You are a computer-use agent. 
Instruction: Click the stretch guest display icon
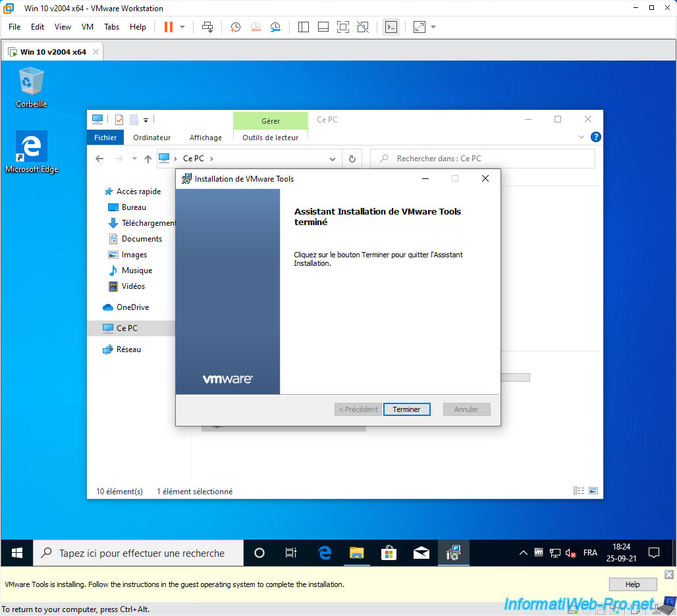pos(420,27)
